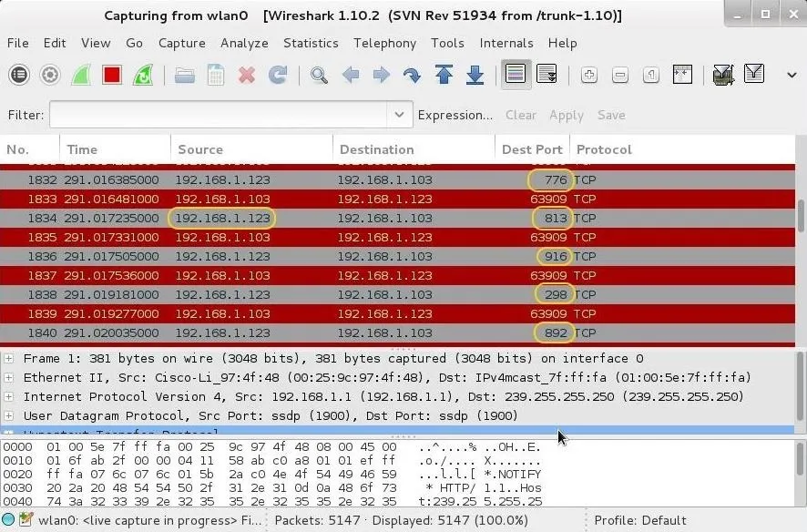Select packet 1832 row
This screenshot has height=532, width=807.
pyautogui.click(x=397, y=180)
